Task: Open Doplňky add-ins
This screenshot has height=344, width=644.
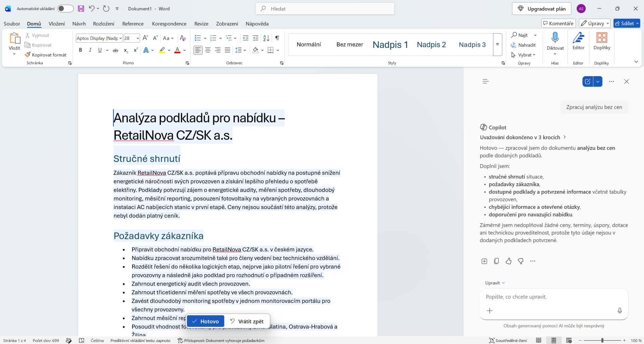Action: click(602, 41)
